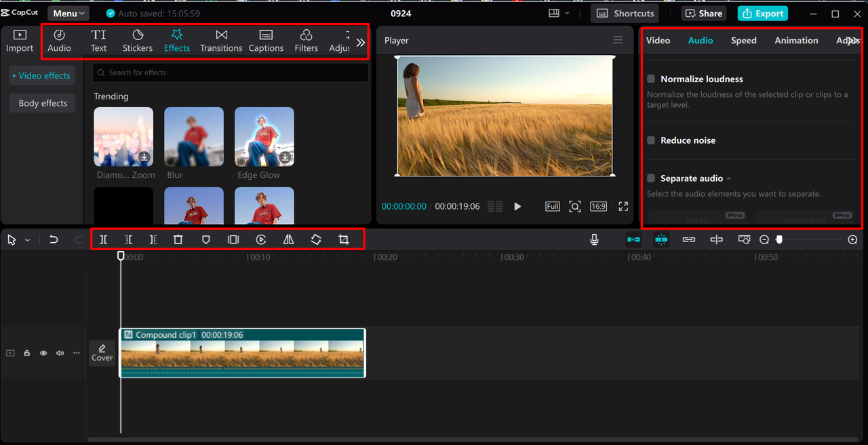Viewport: 868px width, 445px height.
Task: Open the Full quality dropdown in player
Action: pyautogui.click(x=553, y=206)
